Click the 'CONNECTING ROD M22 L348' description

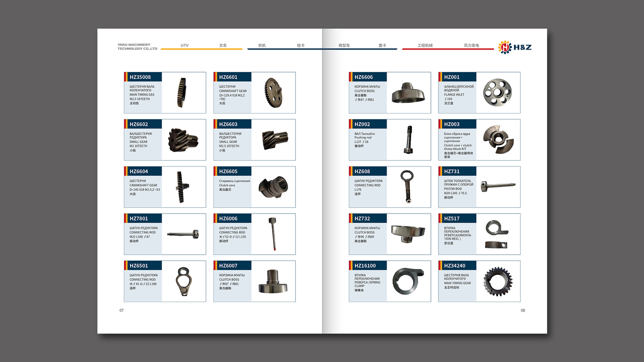click(142, 234)
